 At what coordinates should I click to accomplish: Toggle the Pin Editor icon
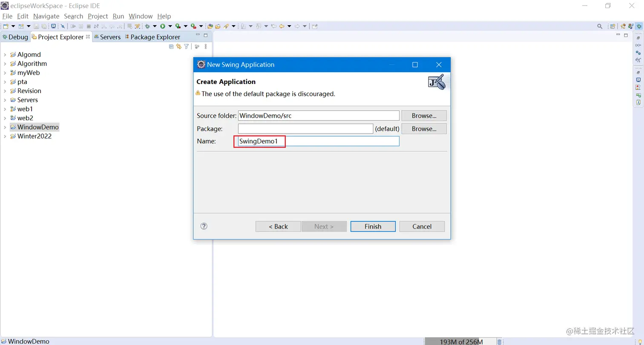coord(314,26)
